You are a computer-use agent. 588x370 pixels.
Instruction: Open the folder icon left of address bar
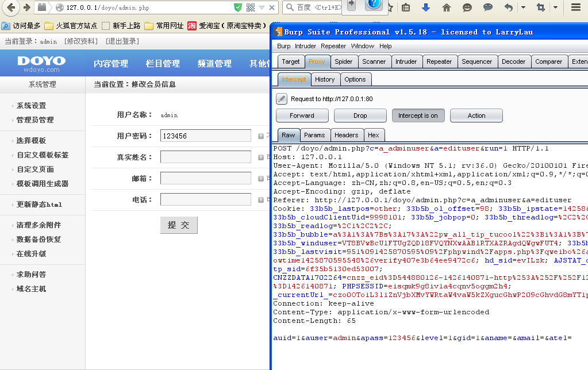tap(42, 7)
